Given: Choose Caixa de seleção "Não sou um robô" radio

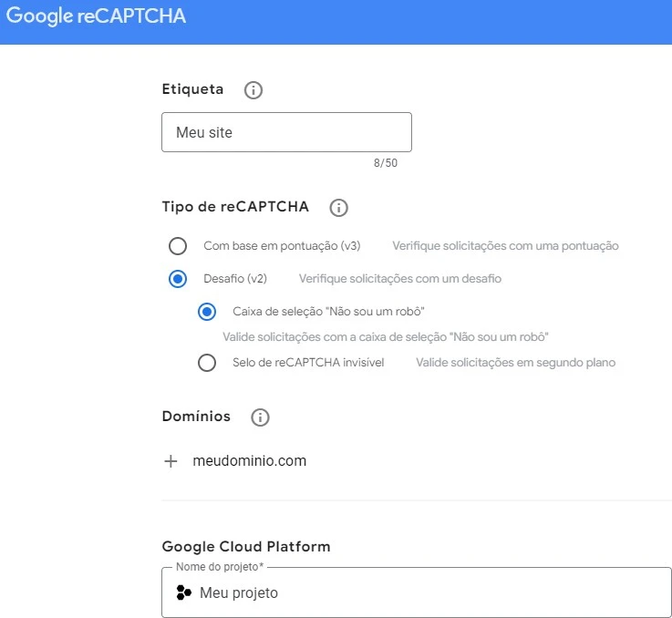Looking at the screenshot, I should click(207, 312).
